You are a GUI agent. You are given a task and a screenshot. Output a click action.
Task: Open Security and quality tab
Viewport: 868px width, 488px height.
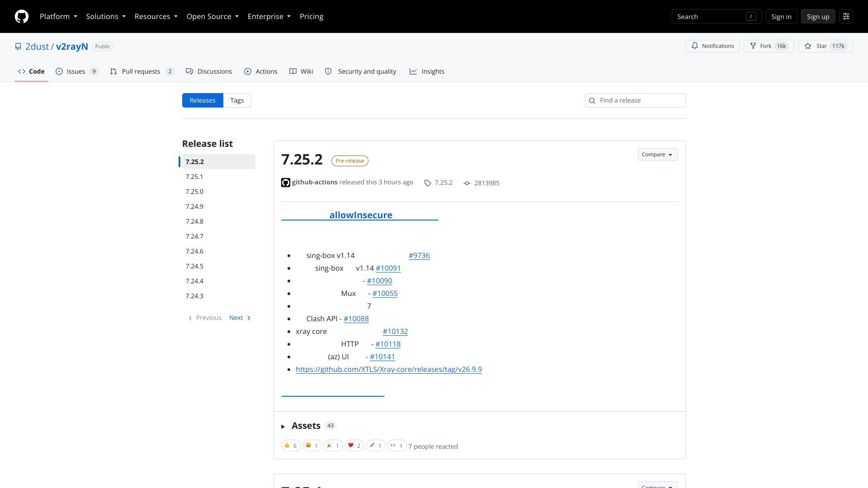click(x=361, y=71)
